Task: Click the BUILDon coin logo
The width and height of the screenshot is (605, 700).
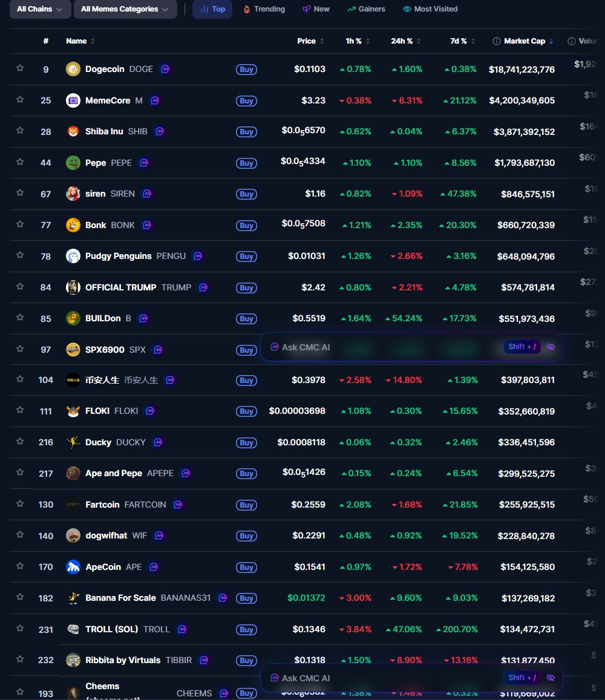Action: (73, 318)
